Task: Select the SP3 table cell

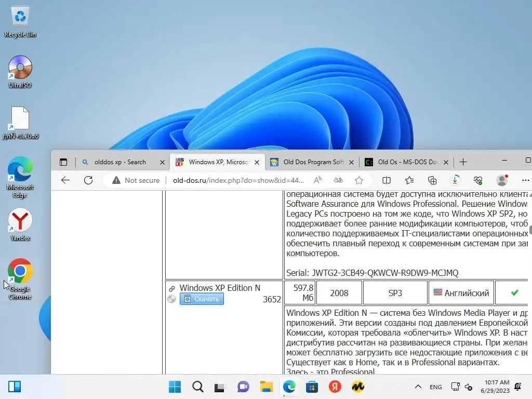Action: pos(395,293)
